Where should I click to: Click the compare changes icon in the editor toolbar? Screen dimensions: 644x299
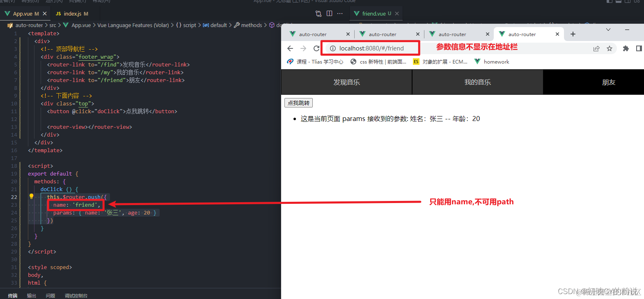point(319,14)
